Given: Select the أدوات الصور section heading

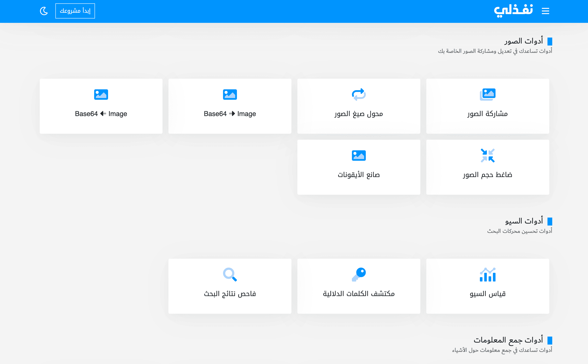Looking at the screenshot, I should click(x=524, y=41).
